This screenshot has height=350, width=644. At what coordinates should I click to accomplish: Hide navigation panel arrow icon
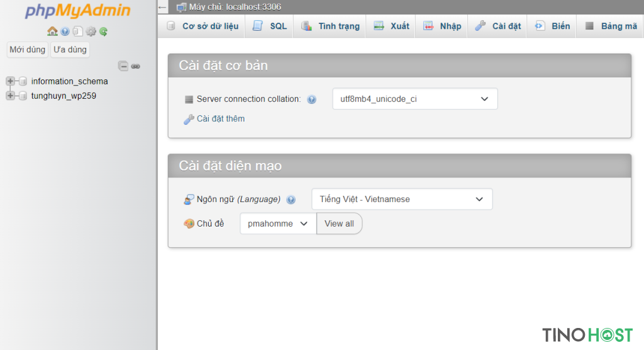(x=162, y=7)
